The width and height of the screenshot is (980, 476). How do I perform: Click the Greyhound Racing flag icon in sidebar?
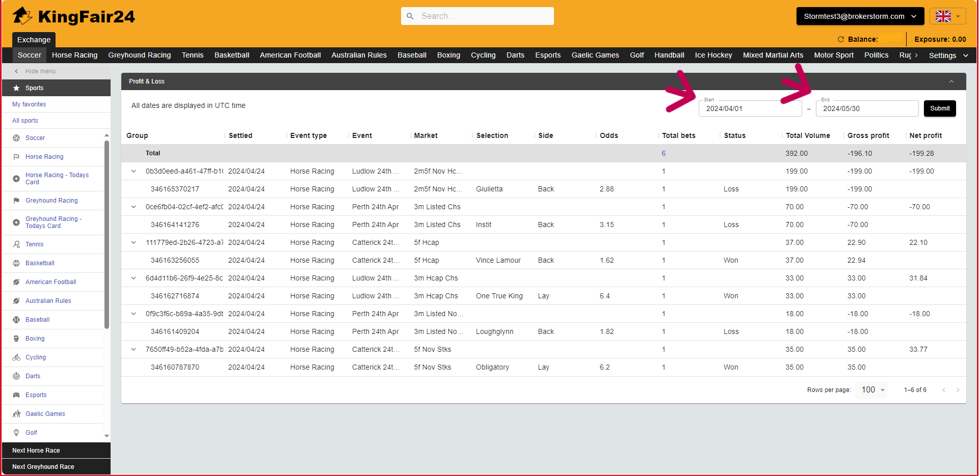pyautogui.click(x=16, y=201)
